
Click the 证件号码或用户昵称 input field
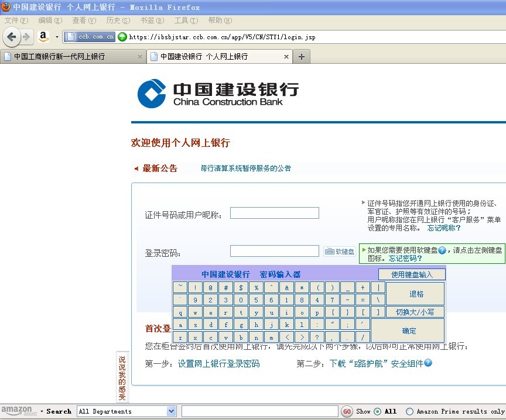[x=275, y=213]
